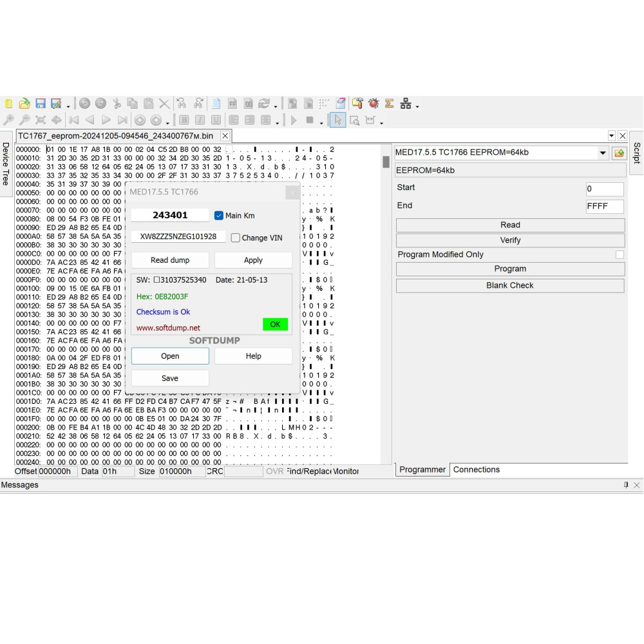The height and width of the screenshot is (644, 644).
Task: Click the eraser icon in toolbar
Action: (x=341, y=104)
